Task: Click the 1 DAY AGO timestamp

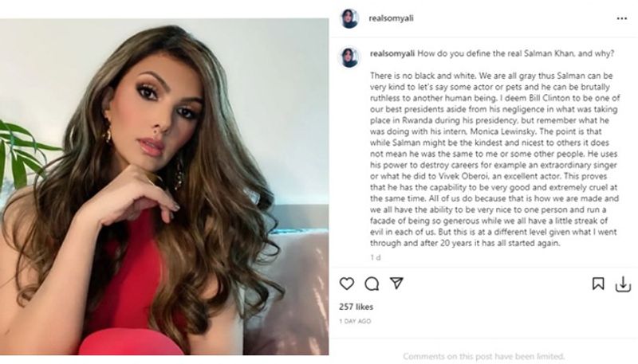Action: 355,321
